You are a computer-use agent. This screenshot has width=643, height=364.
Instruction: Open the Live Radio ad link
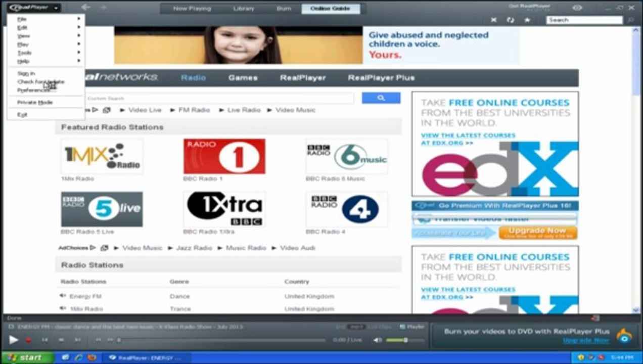pyautogui.click(x=244, y=110)
